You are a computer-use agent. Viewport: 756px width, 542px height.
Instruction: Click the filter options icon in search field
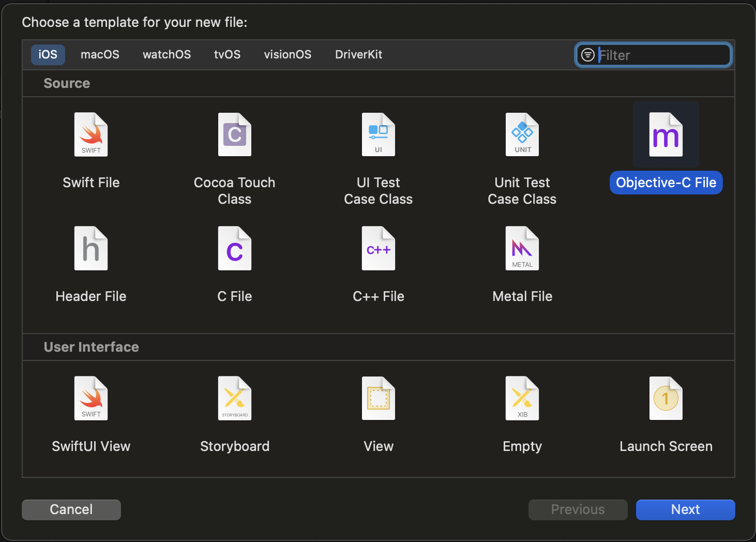[x=588, y=55]
